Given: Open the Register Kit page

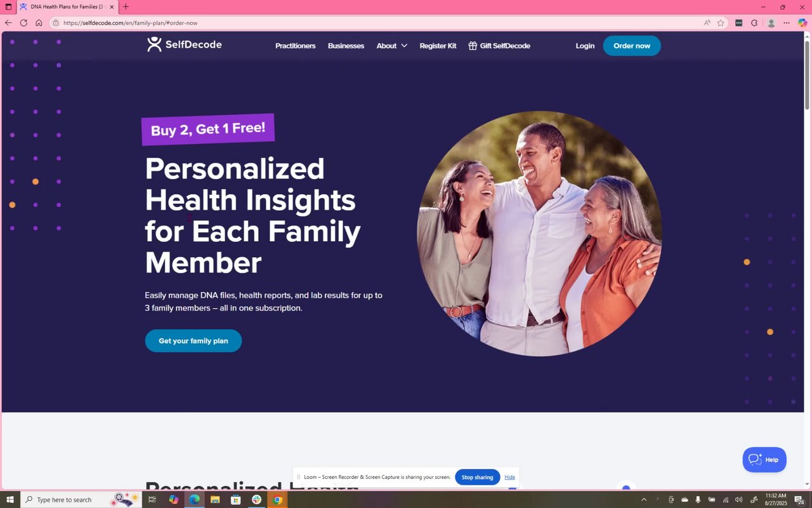Looking at the screenshot, I should pyautogui.click(x=438, y=46).
